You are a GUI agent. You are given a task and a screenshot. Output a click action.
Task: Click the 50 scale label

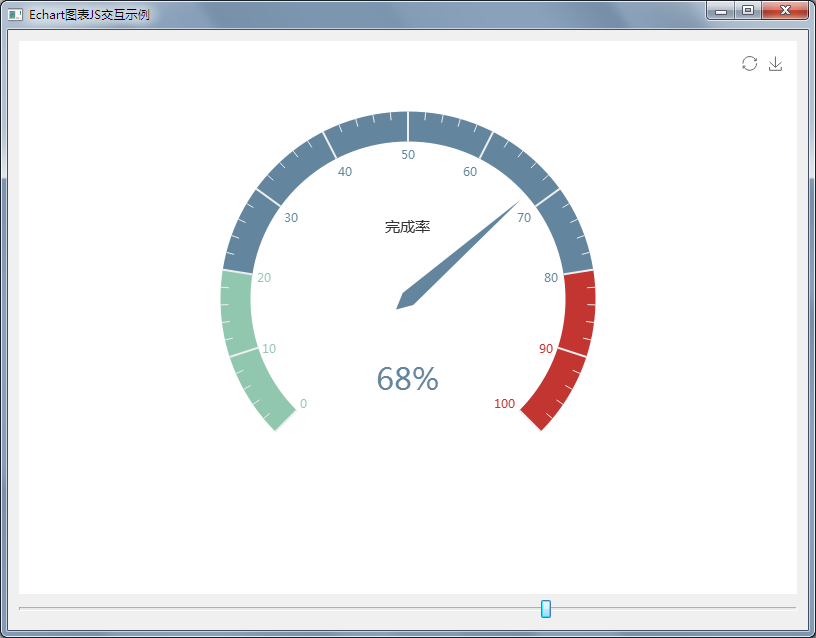[x=408, y=154]
